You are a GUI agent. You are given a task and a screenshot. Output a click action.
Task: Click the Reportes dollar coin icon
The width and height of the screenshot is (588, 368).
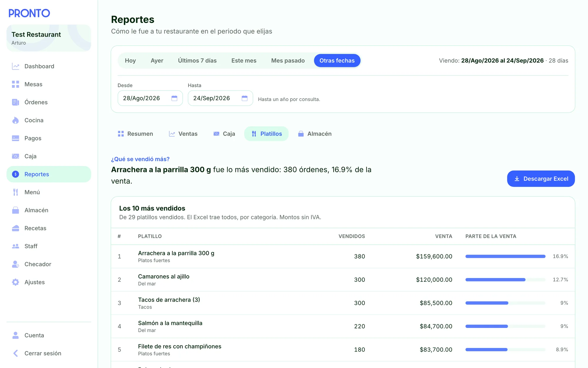(x=16, y=174)
